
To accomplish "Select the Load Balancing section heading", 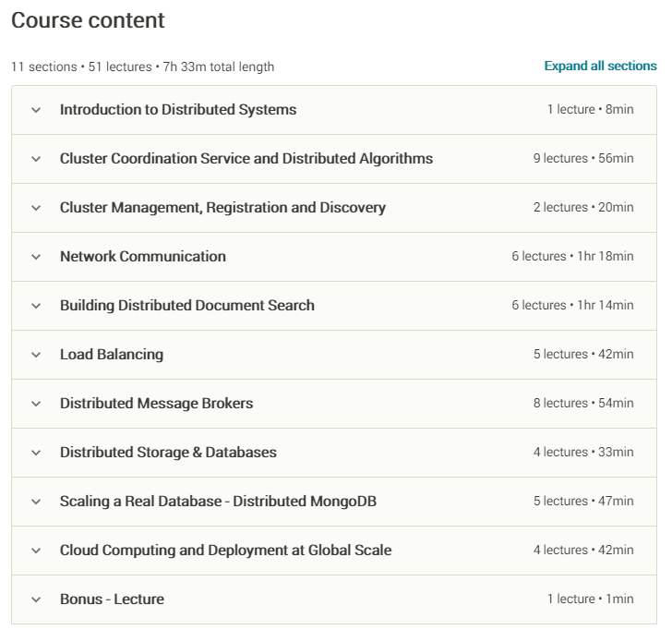I will [111, 355].
